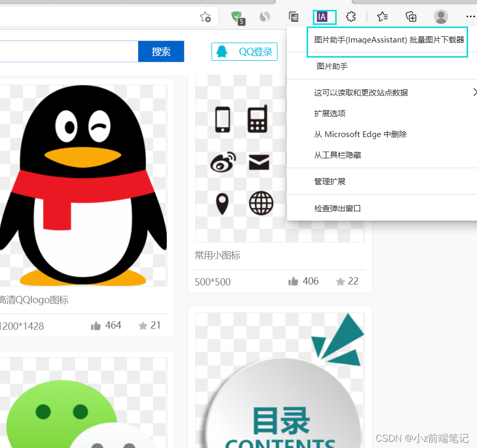Add page to favorites via address bar star

205,17
